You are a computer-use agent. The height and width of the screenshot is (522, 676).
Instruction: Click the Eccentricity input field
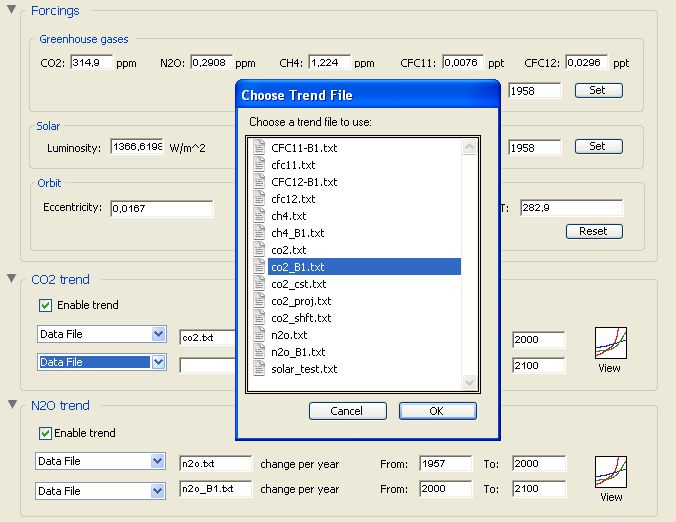tap(161, 209)
